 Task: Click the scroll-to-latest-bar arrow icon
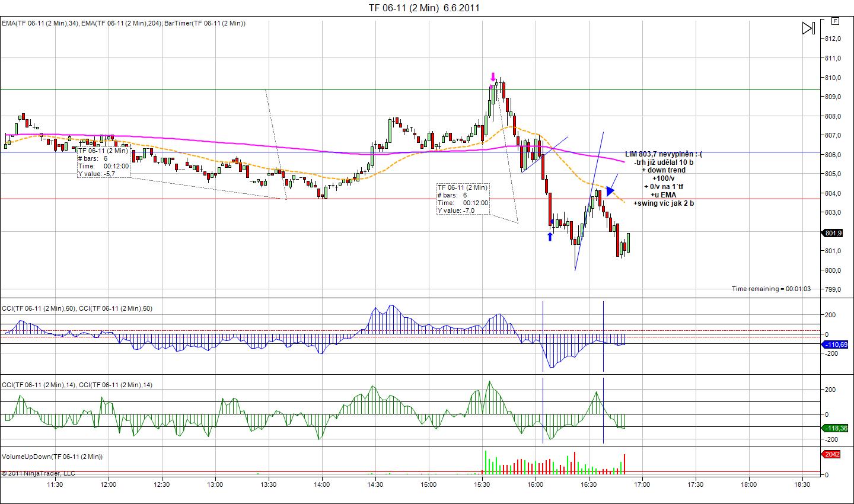808,28
